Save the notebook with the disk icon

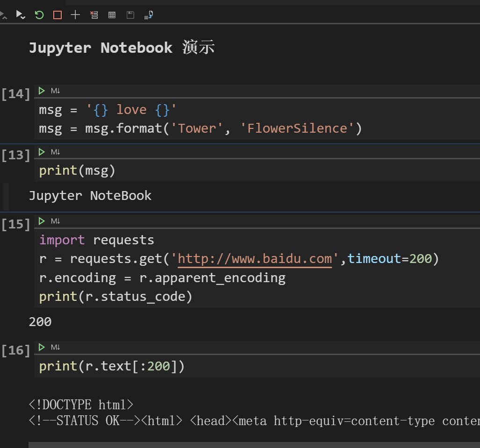130,15
